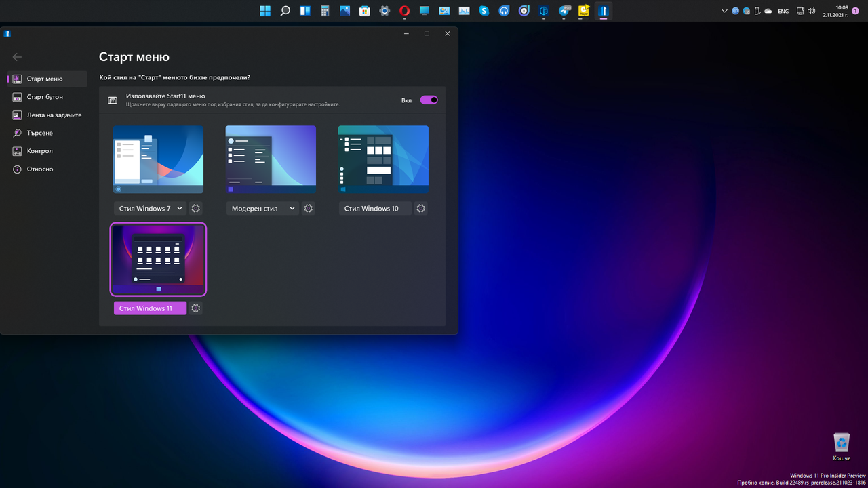The height and width of the screenshot is (488, 868).
Task: Open the Относно section
Action: click(x=47, y=169)
